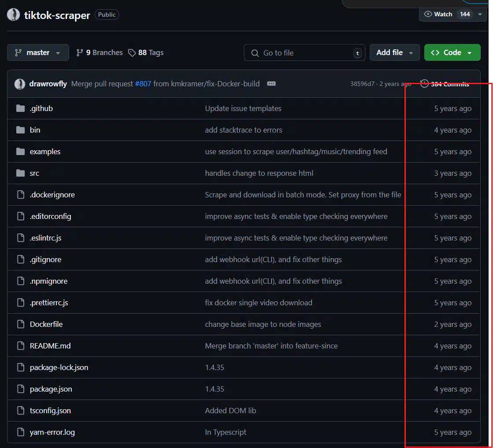Open the 'Added DOM lib' commit message
Viewport: 493px width, 448px height.
coord(231,411)
